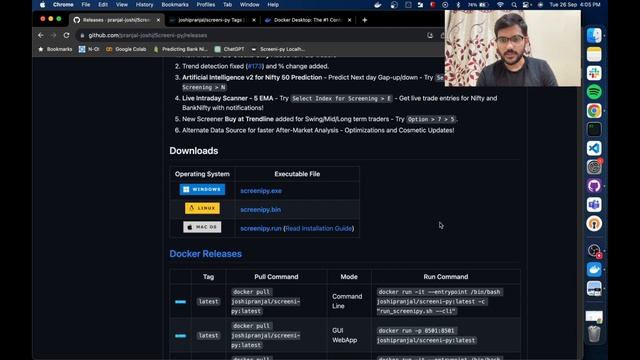
Task: Open the Window menu
Action: coord(249,5)
